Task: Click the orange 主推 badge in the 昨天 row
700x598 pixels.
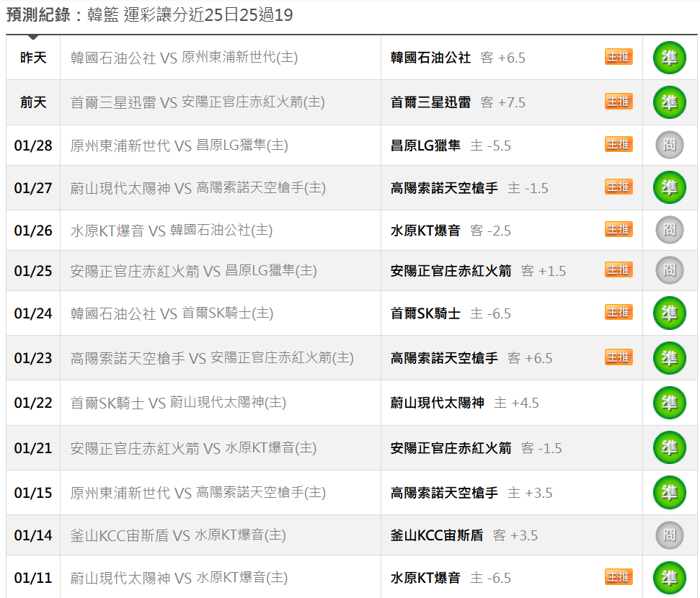Action: (619, 57)
